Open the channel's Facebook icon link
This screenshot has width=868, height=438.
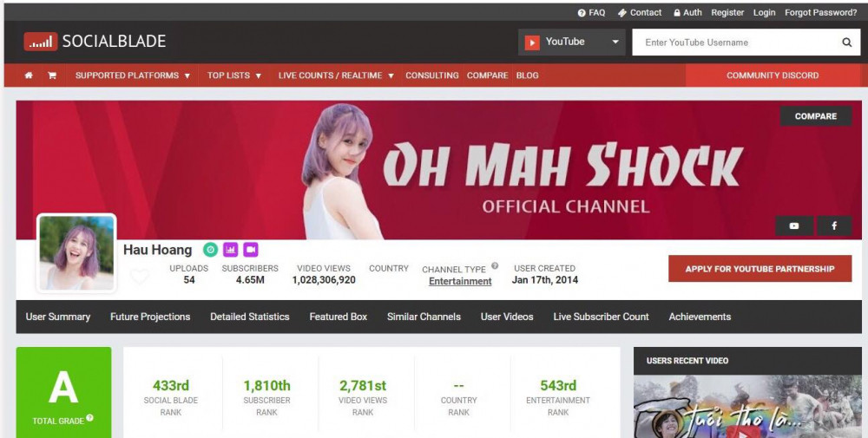[834, 226]
